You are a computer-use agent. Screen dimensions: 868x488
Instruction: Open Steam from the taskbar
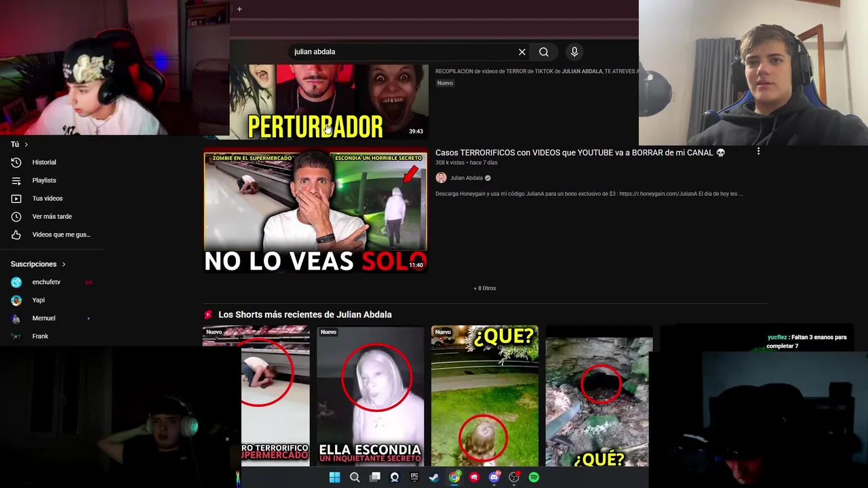[x=434, y=477]
